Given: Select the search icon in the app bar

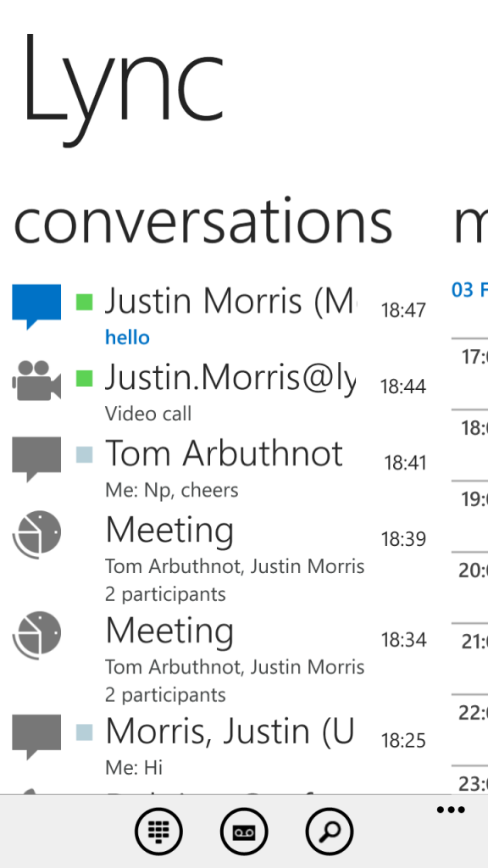Looking at the screenshot, I should click(329, 832).
